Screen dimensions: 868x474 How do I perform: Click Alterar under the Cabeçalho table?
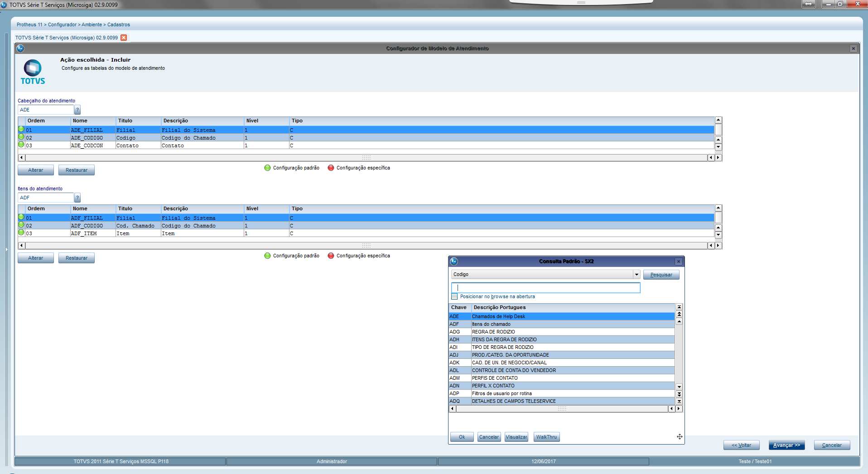click(x=36, y=170)
